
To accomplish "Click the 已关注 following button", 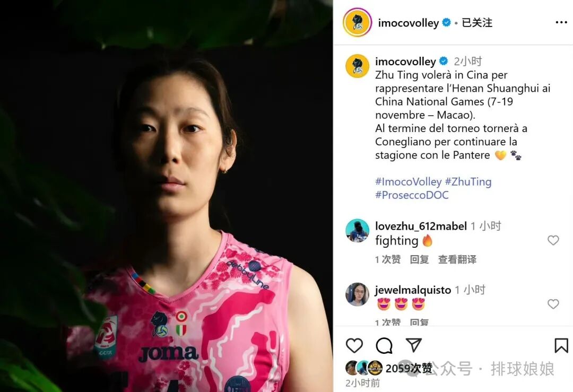I will point(476,23).
